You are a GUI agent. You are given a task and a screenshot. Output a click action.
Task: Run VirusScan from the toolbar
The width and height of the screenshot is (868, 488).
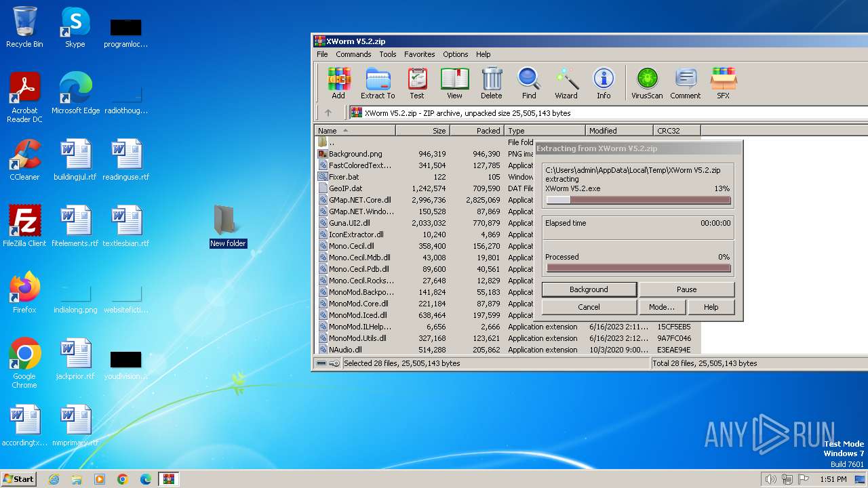[x=647, y=83]
